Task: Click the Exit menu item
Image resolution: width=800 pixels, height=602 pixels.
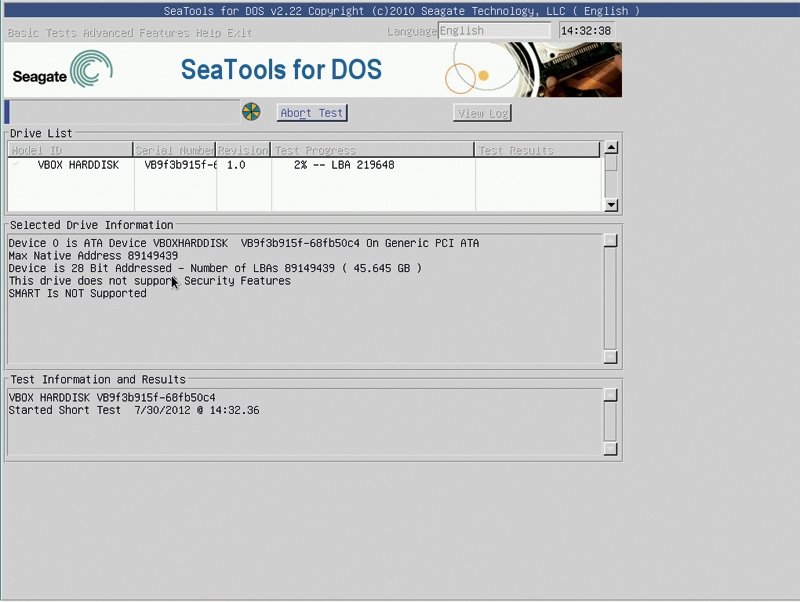Action: point(239,33)
